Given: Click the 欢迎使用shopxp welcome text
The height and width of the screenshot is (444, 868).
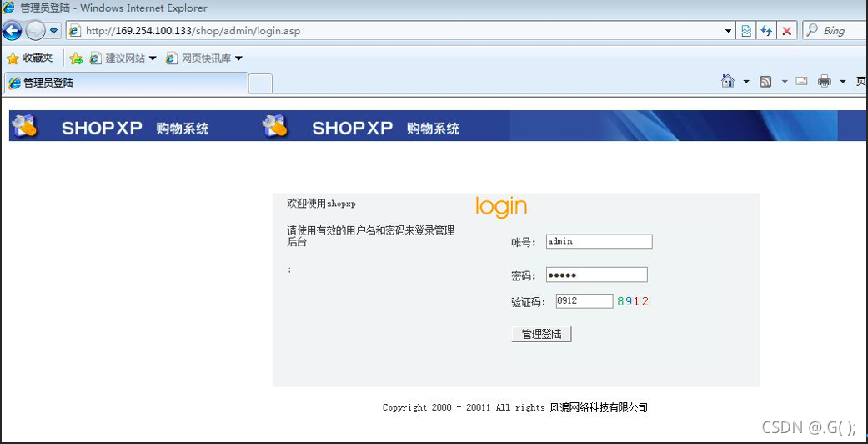Looking at the screenshot, I should (x=321, y=204).
